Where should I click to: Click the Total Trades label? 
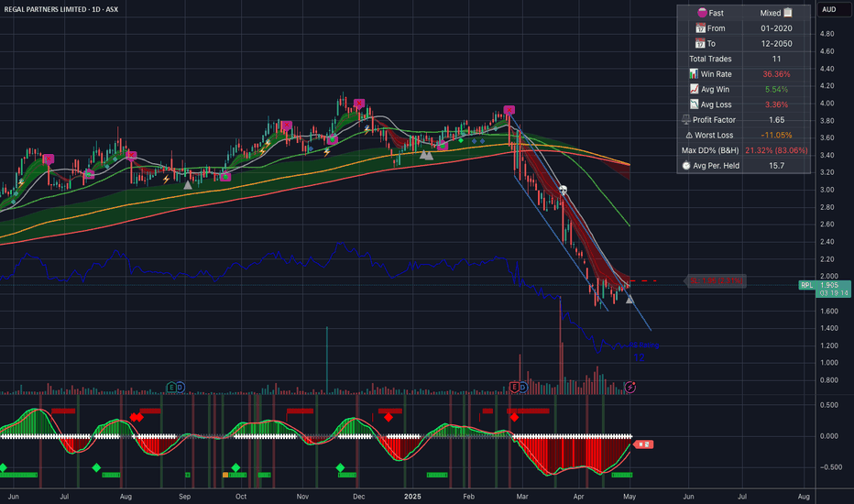pos(710,59)
